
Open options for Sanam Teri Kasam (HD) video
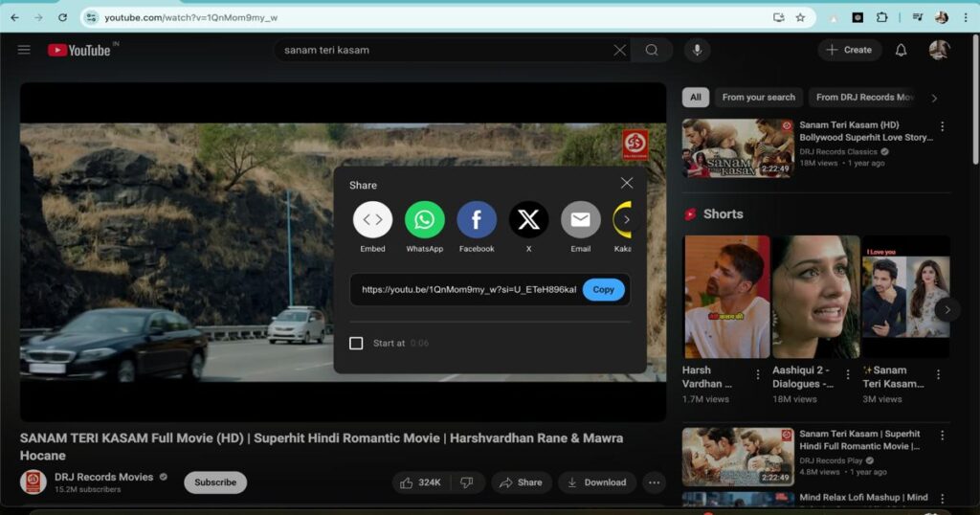(x=942, y=126)
